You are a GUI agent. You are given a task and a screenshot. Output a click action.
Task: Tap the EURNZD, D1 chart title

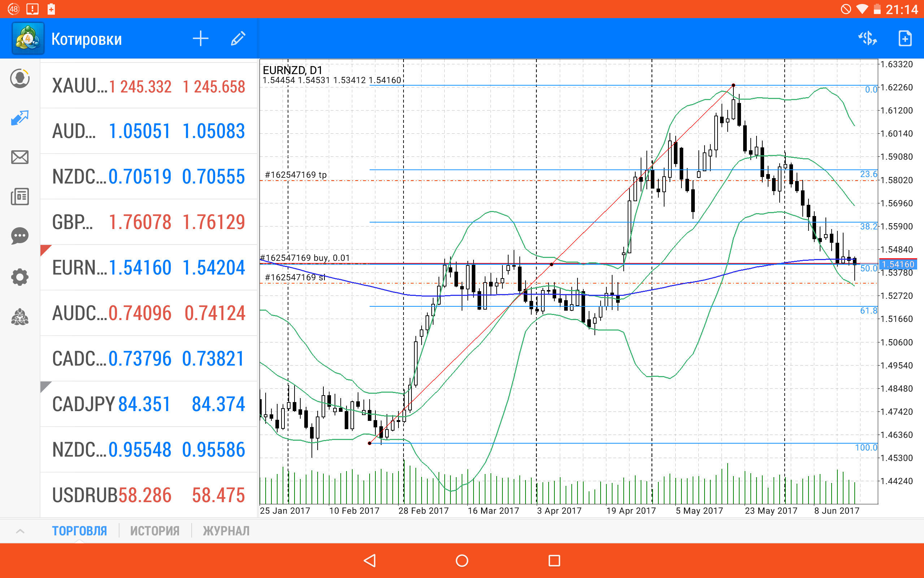pyautogui.click(x=292, y=70)
